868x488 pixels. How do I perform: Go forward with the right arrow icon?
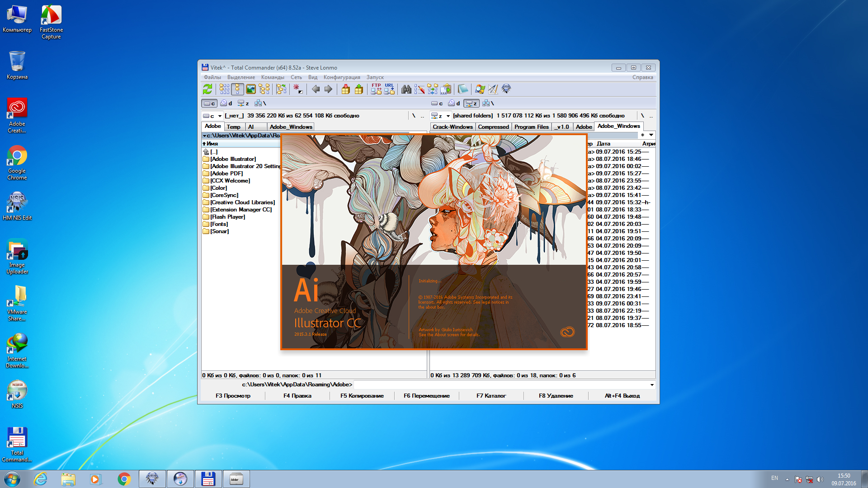328,89
